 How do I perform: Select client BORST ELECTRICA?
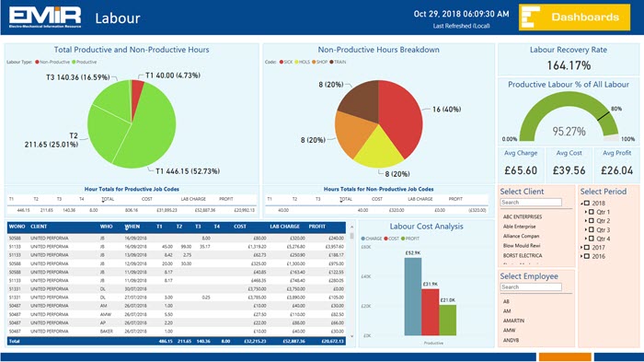click(523, 255)
